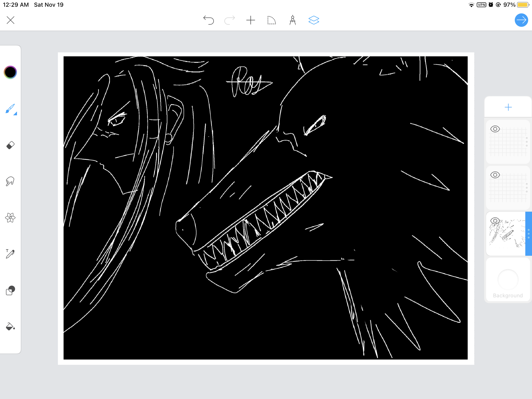Hide the top empty layer
This screenshot has width=532, height=399.
pos(495,129)
